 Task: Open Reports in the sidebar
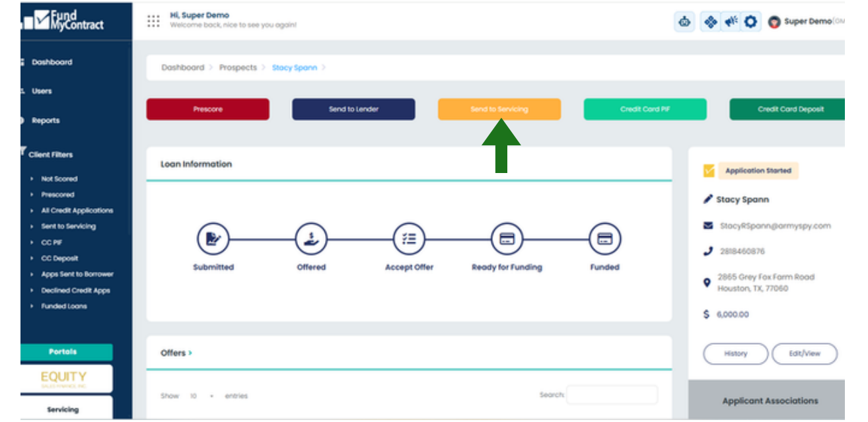[46, 121]
